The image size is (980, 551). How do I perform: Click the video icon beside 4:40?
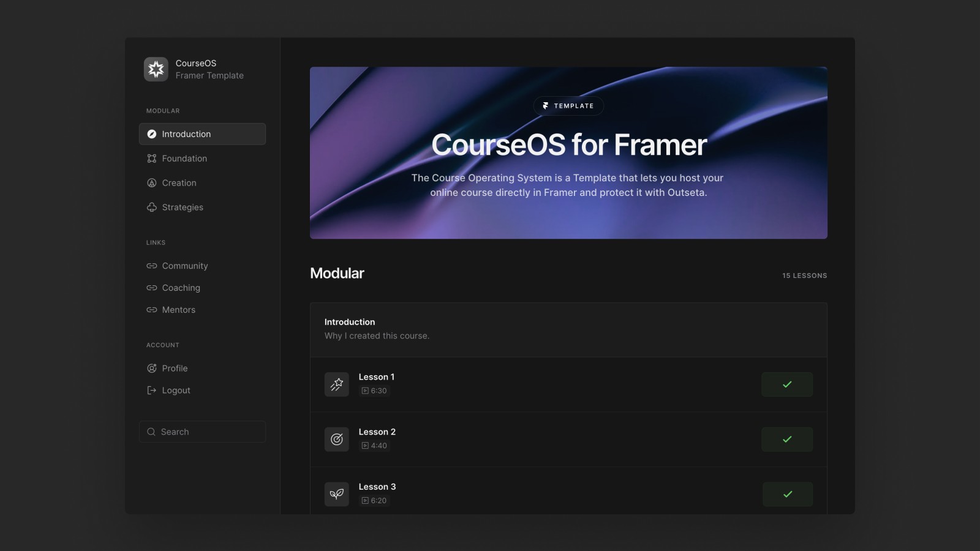(365, 446)
